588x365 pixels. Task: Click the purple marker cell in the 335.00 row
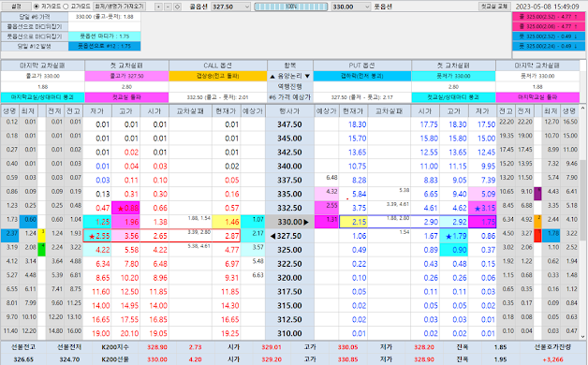point(537,194)
